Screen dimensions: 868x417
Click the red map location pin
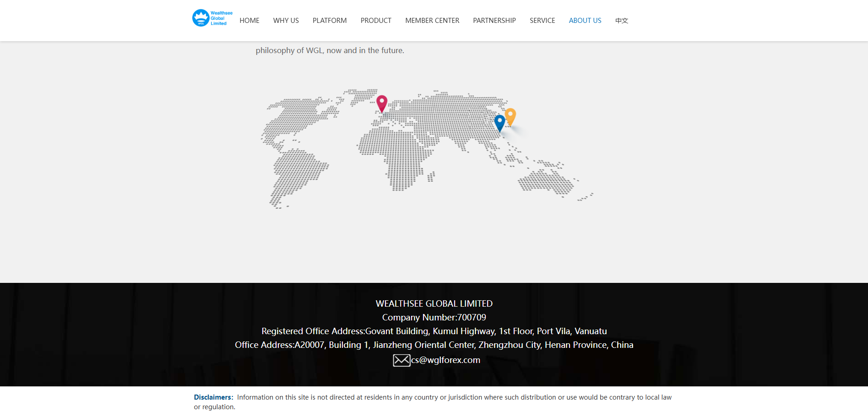(382, 104)
